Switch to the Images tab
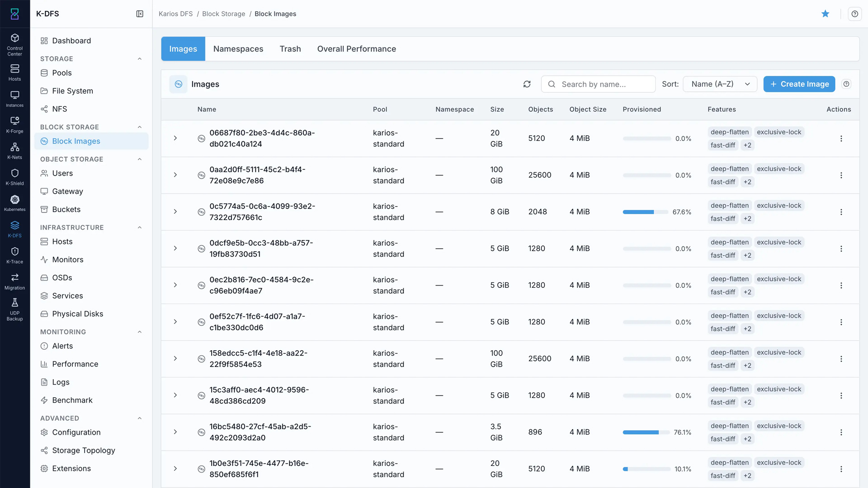868x488 pixels. coord(183,49)
